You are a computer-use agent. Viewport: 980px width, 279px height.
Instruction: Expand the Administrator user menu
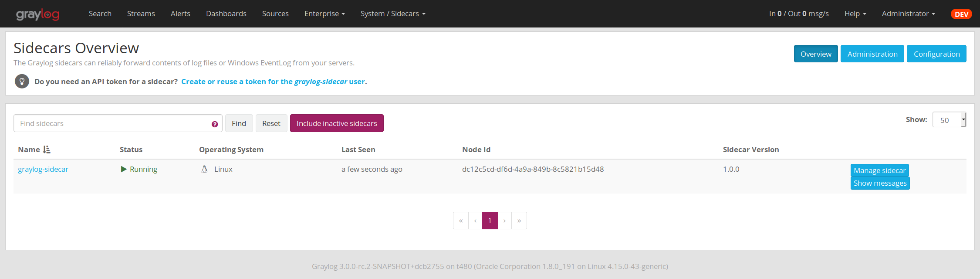pyautogui.click(x=908, y=14)
